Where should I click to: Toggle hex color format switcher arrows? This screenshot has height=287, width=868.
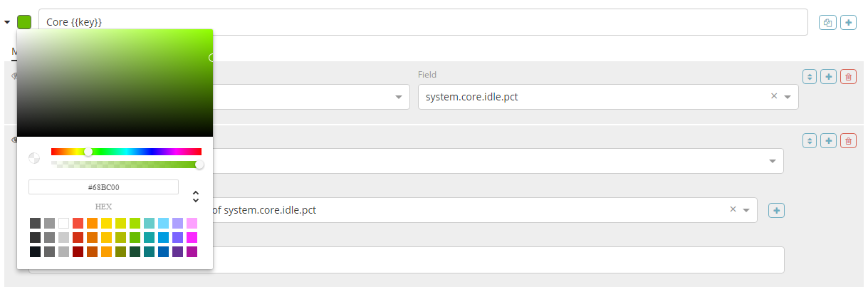(196, 197)
